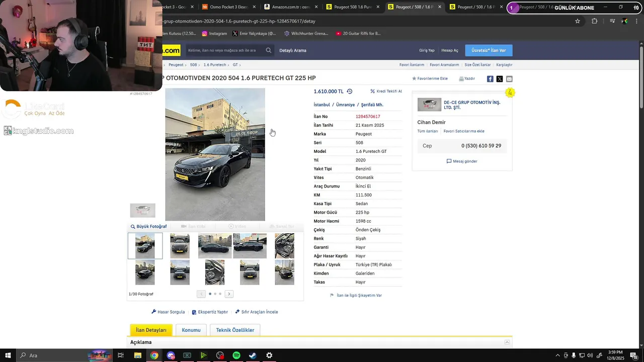Screen dimensions: 644x362
Task: Open Karşılaştır link
Action: click(504, 65)
